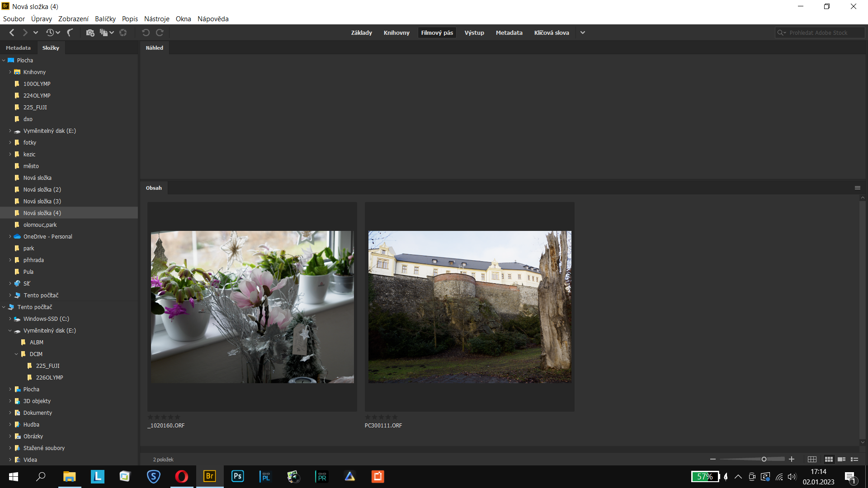Rotate image 90° counterclockwise

point(146,33)
